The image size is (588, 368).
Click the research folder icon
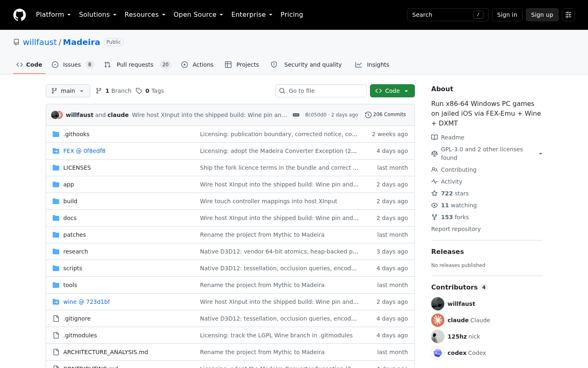point(56,251)
